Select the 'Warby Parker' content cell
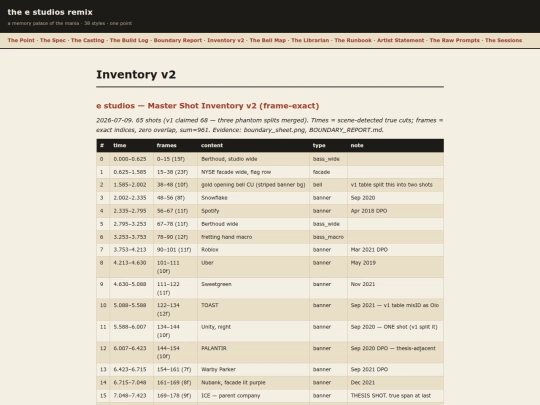The height and width of the screenshot is (405, 540). [253, 370]
